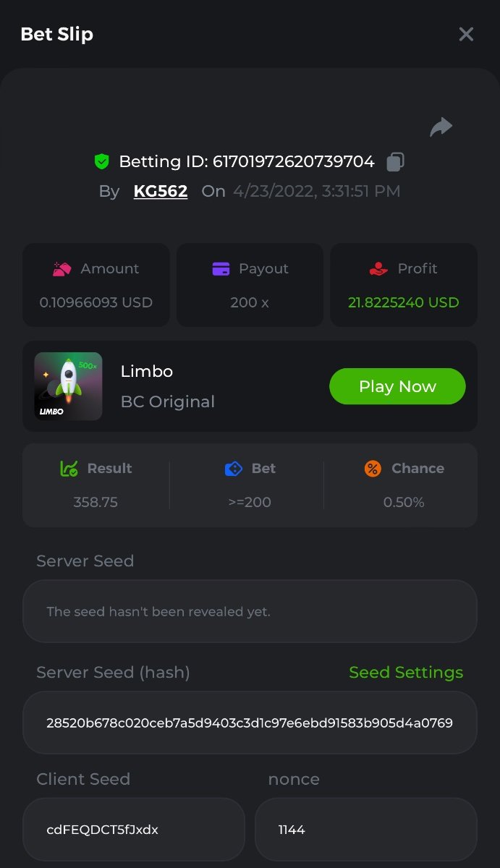Click the green verified shield icon
500x868 pixels.
pyautogui.click(x=102, y=162)
